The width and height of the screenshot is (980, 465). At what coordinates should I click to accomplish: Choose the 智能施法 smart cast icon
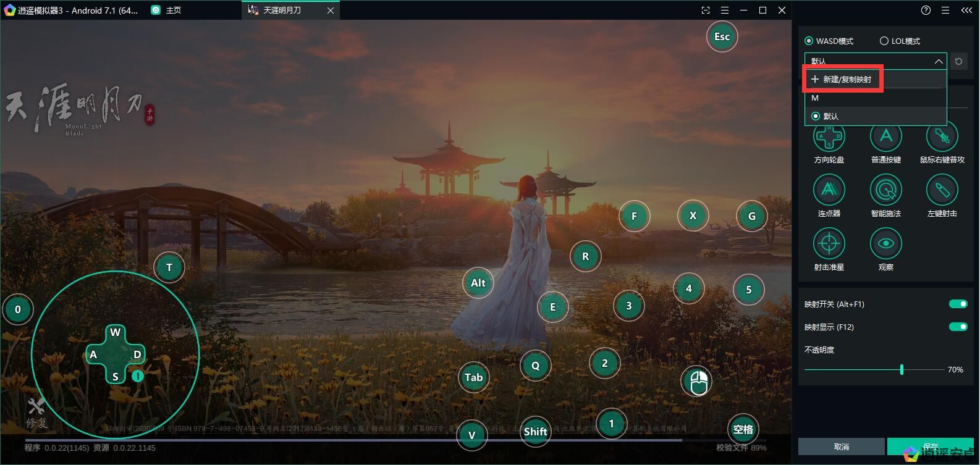(x=885, y=190)
